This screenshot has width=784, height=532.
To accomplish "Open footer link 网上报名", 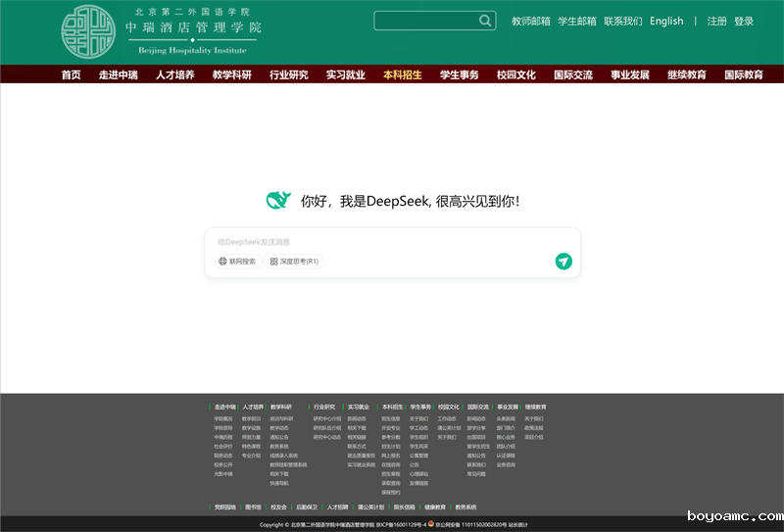I will pyautogui.click(x=391, y=456).
